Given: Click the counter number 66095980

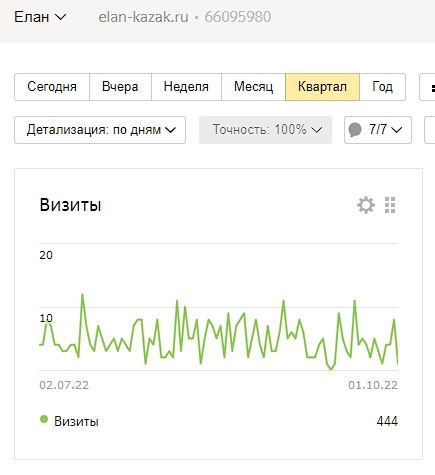Looking at the screenshot, I should pos(238,17).
